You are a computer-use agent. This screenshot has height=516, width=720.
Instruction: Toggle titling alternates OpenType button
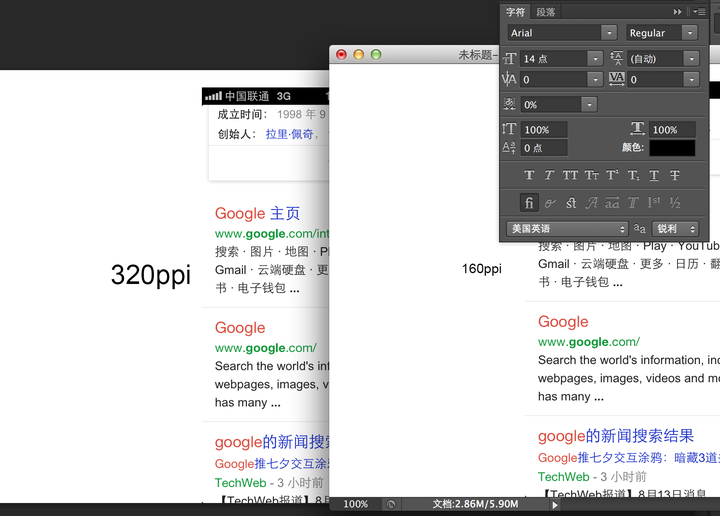(x=633, y=202)
